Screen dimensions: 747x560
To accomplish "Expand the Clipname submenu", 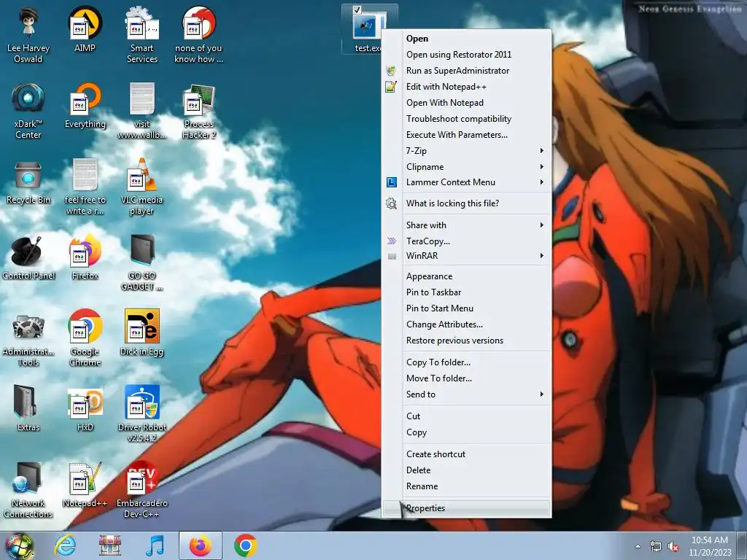I will coord(467,167).
